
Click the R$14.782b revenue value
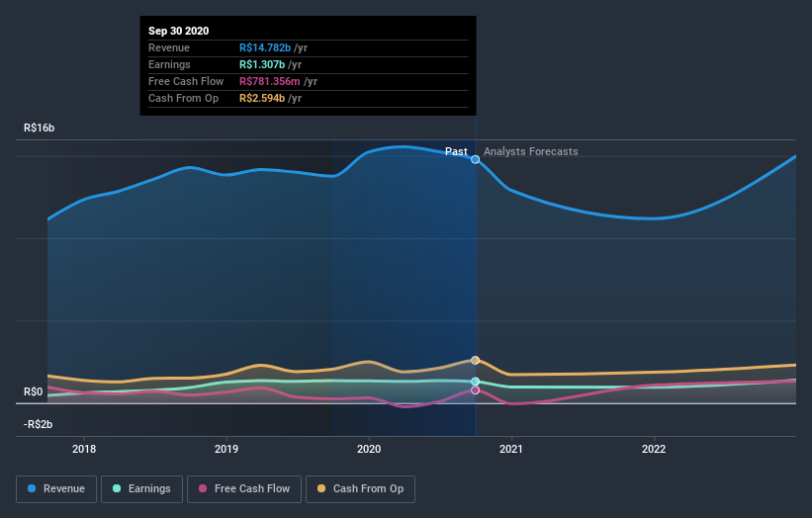coord(265,47)
